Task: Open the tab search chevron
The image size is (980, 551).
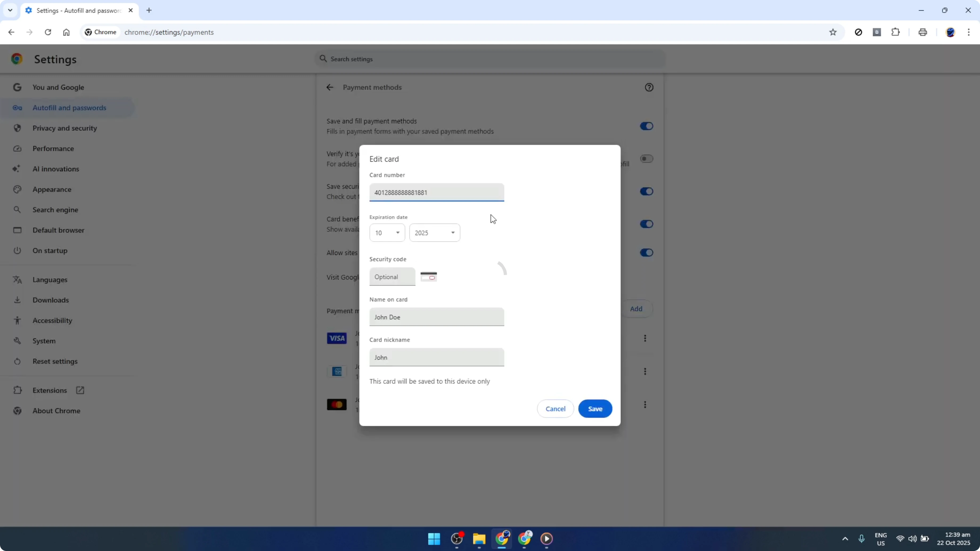Action: (x=10, y=10)
